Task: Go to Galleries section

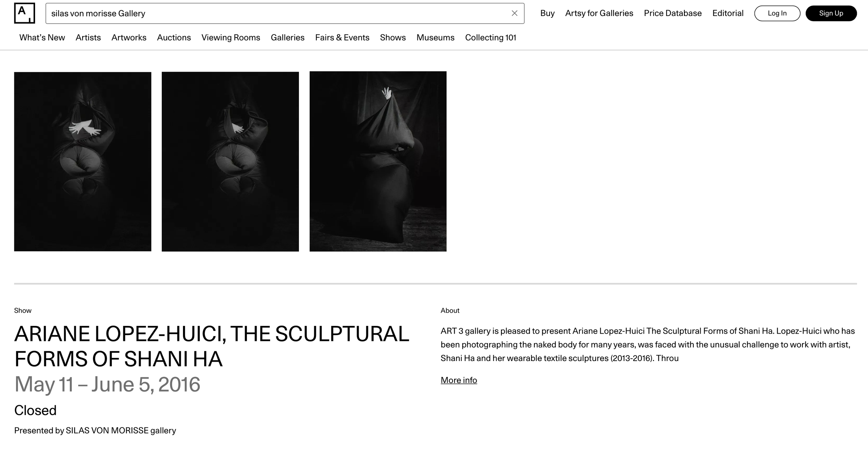Action: click(287, 38)
